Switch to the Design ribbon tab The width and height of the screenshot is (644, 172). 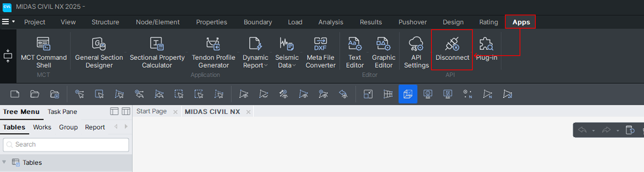tap(453, 22)
